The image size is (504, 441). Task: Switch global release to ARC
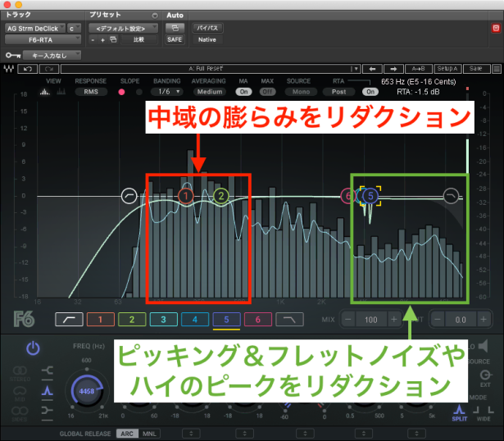tap(127, 434)
